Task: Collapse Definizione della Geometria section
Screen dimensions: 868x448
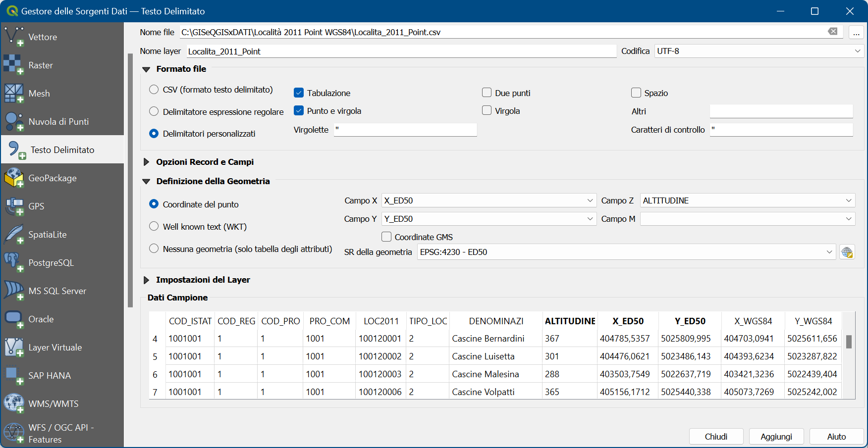Action: tap(146, 182)
